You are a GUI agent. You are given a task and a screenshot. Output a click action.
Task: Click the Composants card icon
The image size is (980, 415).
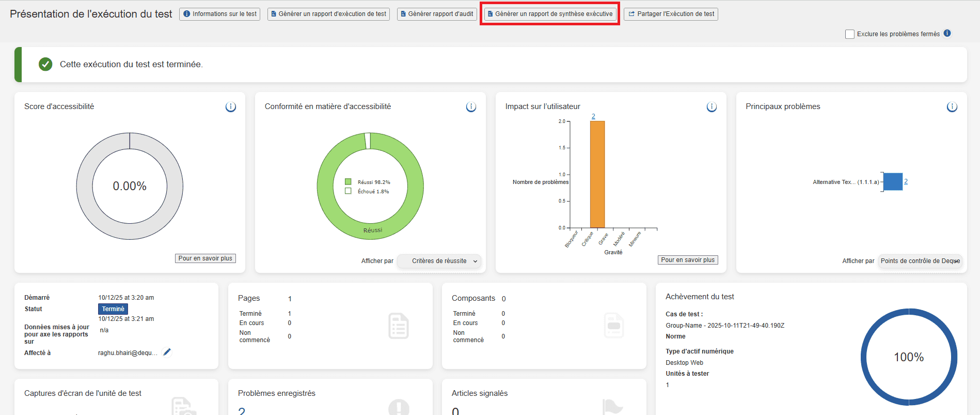pyautogui.click(x=614, y=326)
